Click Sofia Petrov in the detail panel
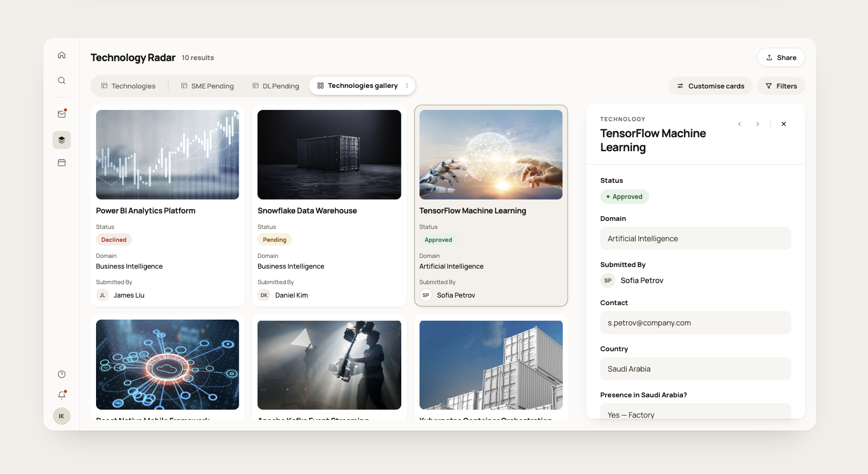Image resolution: width=868 pixels, height=474 pixels. [x=642, y=280]
